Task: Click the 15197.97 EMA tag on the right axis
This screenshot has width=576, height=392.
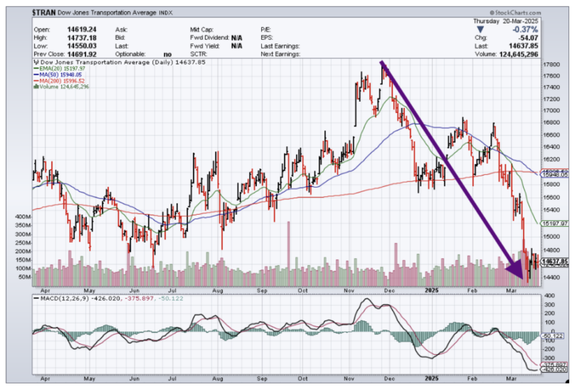Action: (555, 223)
